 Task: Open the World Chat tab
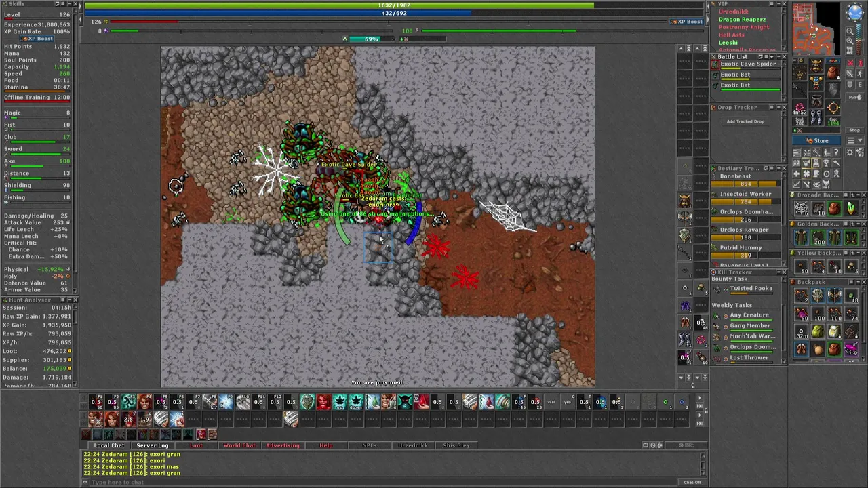[239, 445]
